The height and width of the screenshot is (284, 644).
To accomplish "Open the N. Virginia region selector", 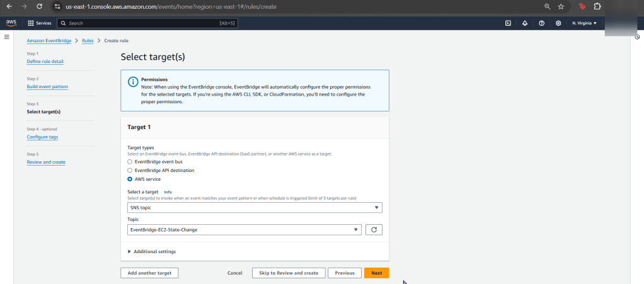I will pyautogui.click(x=584, y=23).
